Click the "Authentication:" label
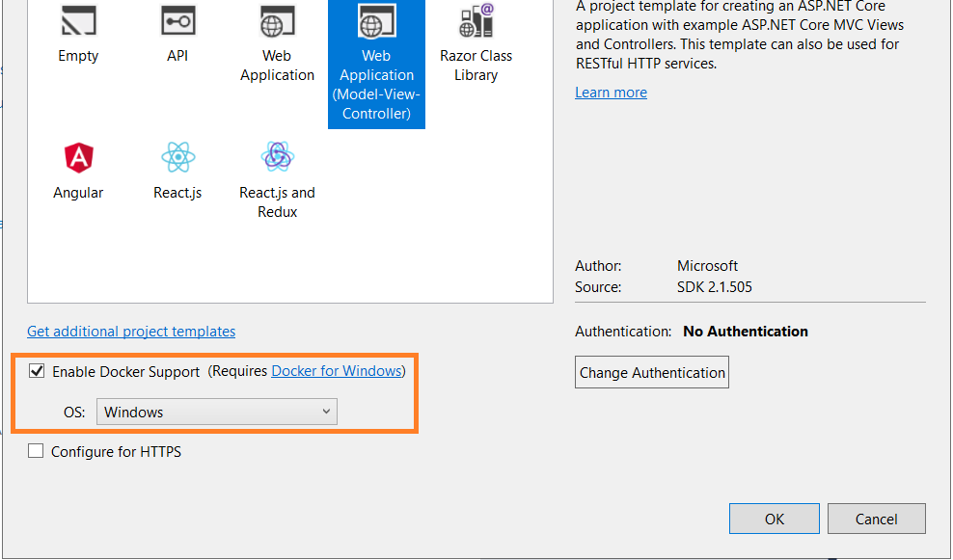This screenshot has width=953, height=560. pyautogui.click(x=623, y=331)
